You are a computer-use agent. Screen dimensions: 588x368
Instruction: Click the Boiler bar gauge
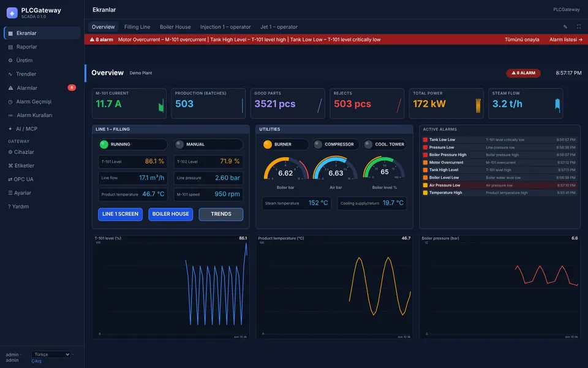286,172
